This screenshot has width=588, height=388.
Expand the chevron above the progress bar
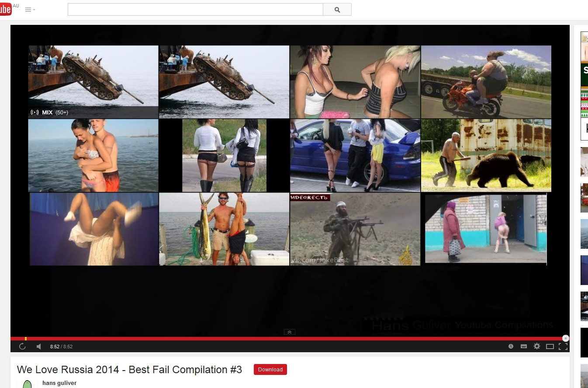(289, 332)
